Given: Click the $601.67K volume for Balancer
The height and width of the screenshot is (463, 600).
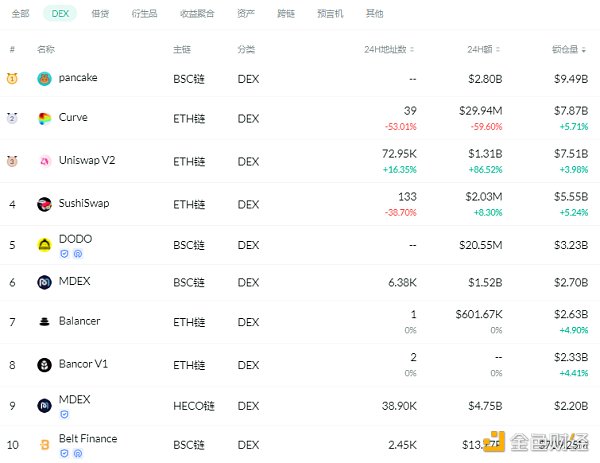Looking at the screenshot, I should click(x=479, y=314).
